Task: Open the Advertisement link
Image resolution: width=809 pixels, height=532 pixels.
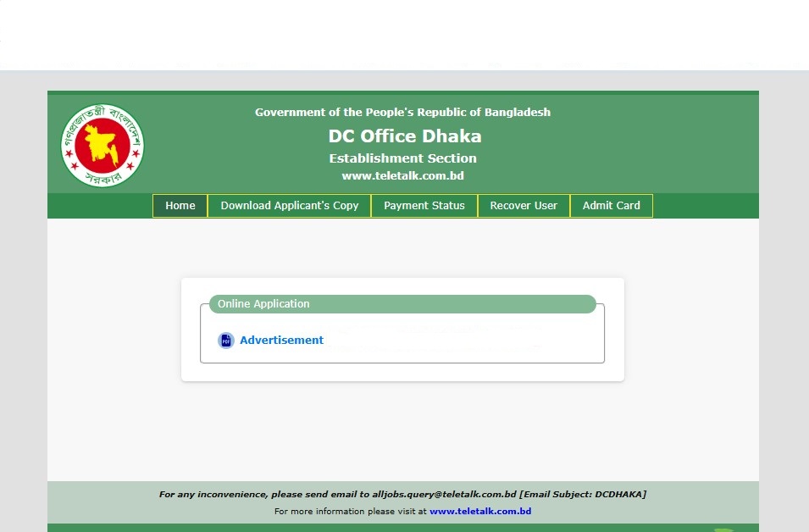Action: 281,341
